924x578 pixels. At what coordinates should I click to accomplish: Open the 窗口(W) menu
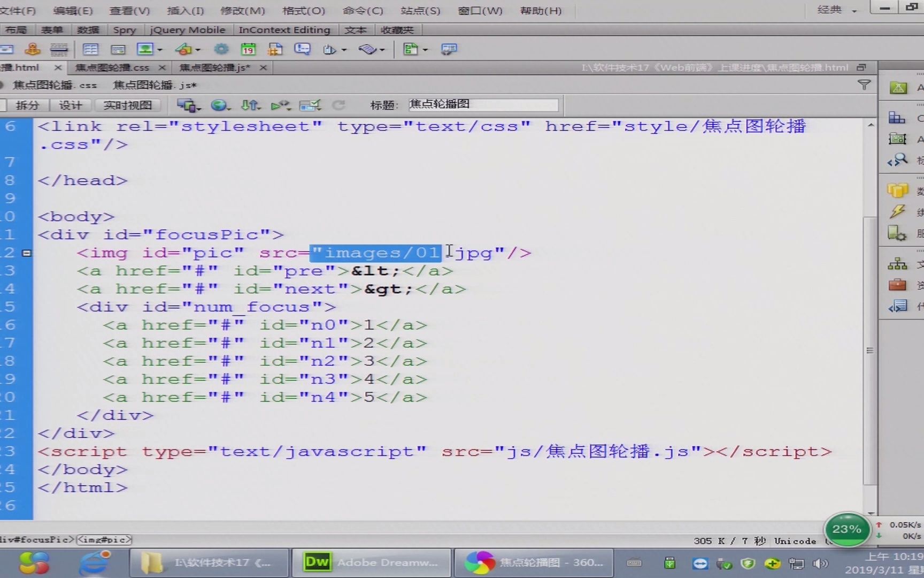coord(480,11)
